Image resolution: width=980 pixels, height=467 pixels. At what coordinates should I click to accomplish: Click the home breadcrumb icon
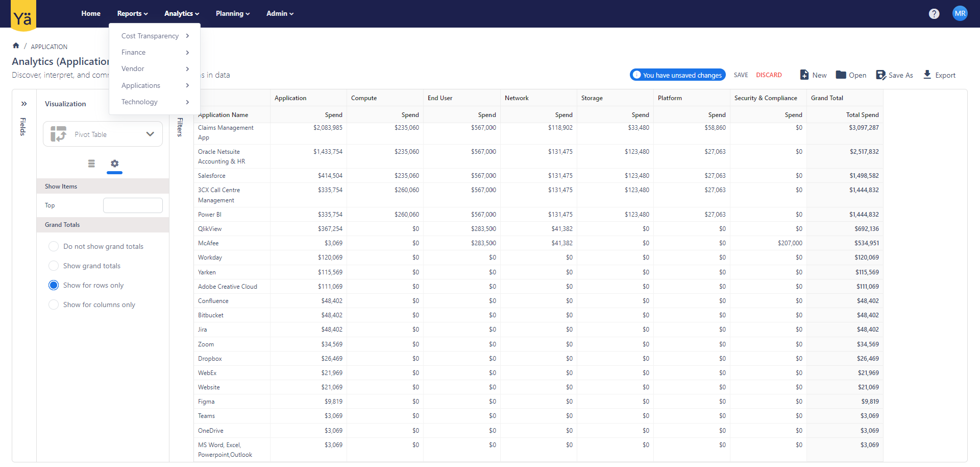16,46
